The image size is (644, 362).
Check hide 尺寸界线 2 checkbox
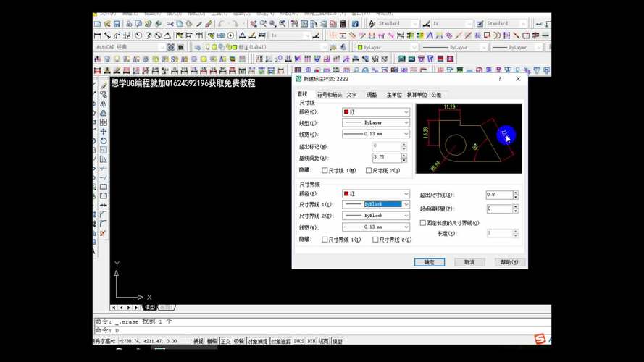click(x=375, y=239)
